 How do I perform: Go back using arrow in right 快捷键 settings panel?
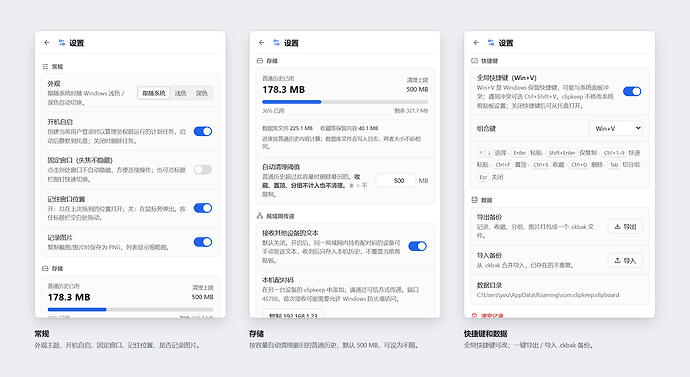[x=476, y=43]
